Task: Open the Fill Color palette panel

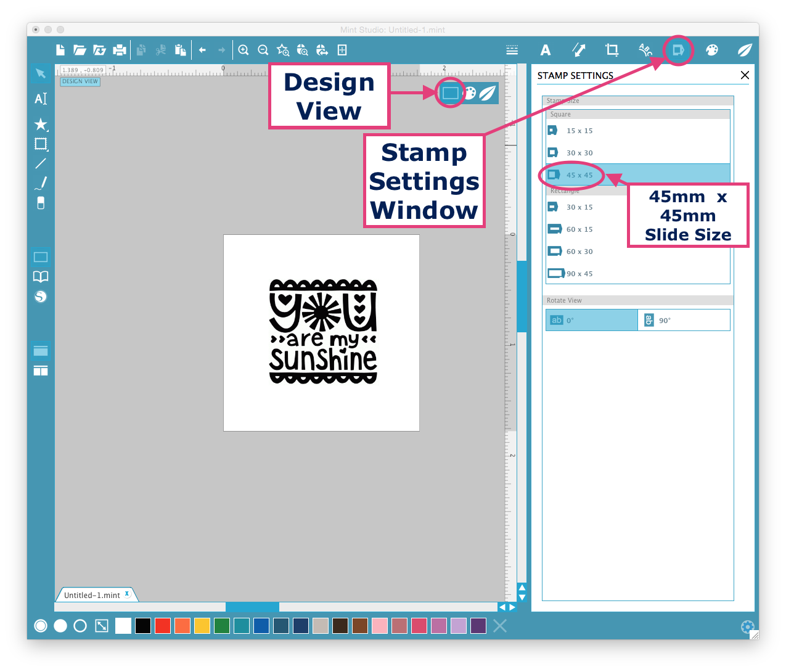Action: (x=712, y=50)
